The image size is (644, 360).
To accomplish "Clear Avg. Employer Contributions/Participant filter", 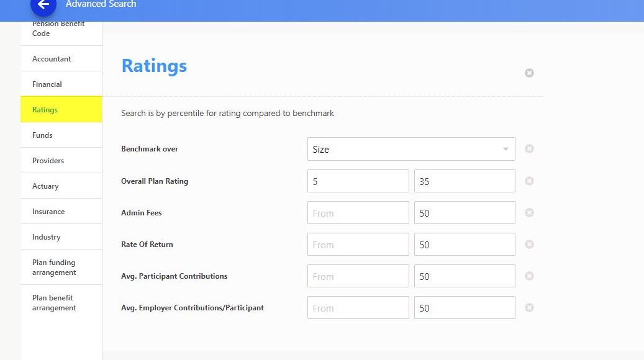I will point(529,307).
